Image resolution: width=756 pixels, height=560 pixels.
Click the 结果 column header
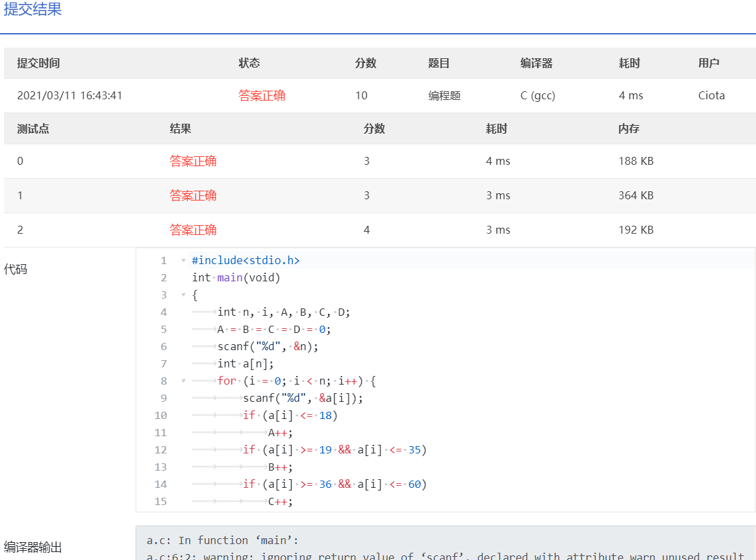pyautogui.click(x=181, y=129)
